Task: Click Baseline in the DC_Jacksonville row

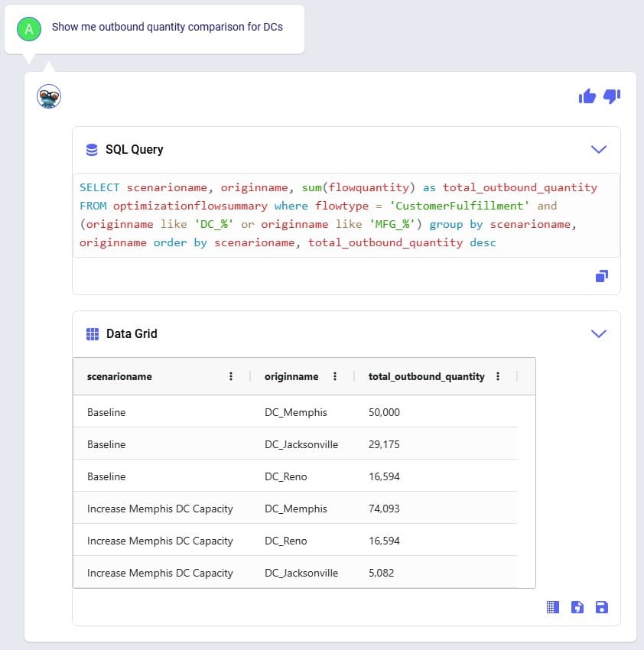Action: [x=106, y=444]
